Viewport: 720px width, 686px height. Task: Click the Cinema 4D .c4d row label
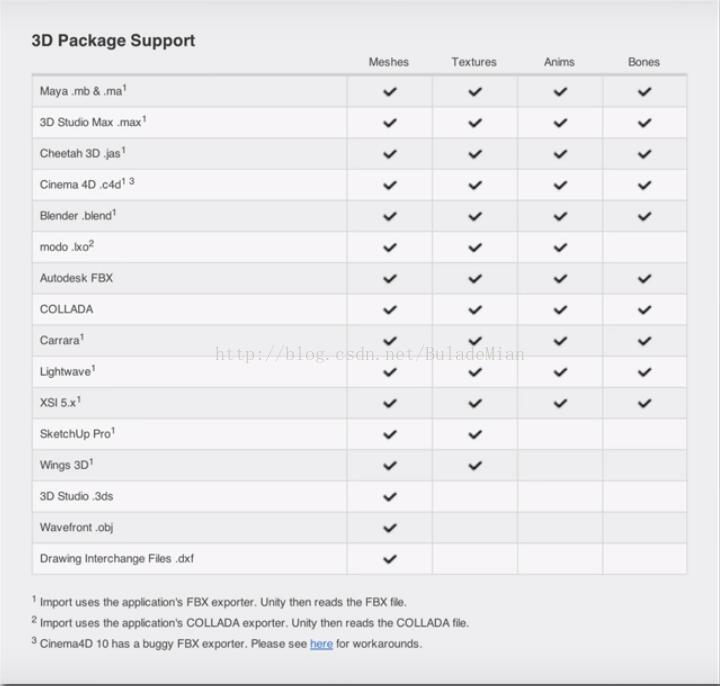[x=87, y=184]
